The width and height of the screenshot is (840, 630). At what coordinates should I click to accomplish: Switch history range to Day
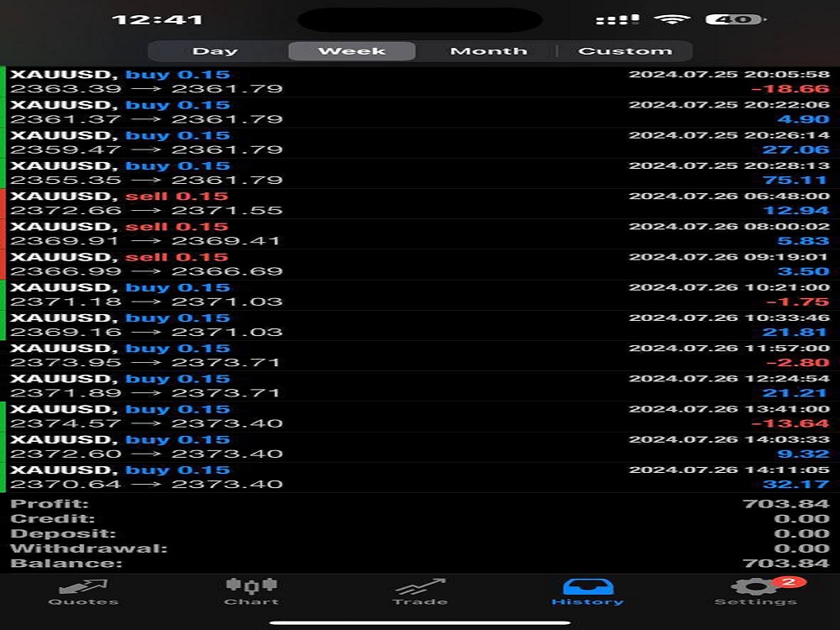tap(215, 51)
